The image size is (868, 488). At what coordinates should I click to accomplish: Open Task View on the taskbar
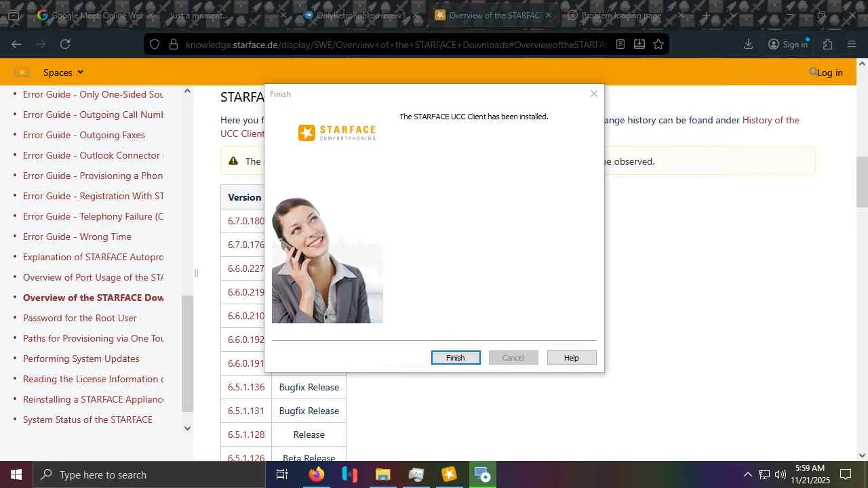(282, 474)
